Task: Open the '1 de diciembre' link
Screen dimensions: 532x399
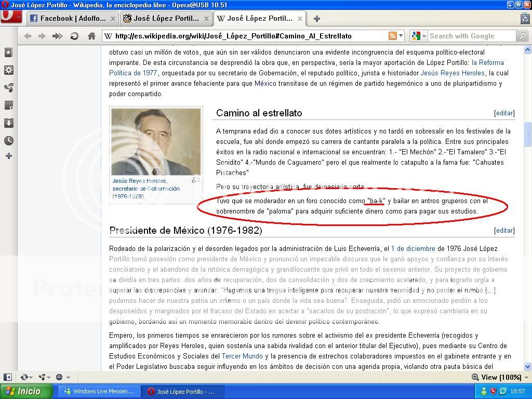Action: tap(413, 248)
